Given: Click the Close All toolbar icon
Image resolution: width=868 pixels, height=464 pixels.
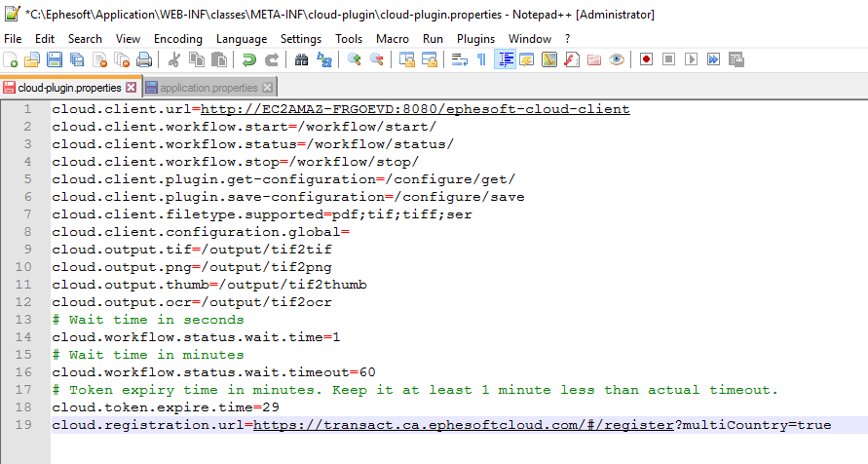Looking at the screenshot, I should [122, 59].
